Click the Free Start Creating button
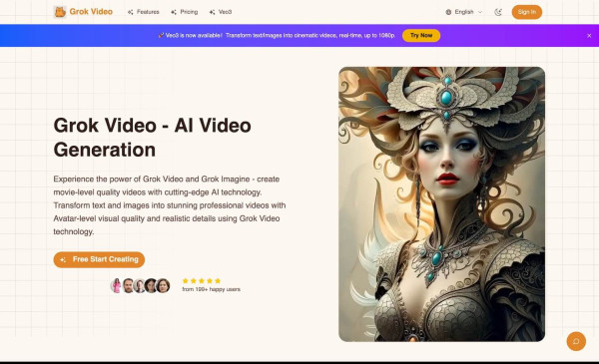The image size is (599, 364). point(99,259)
